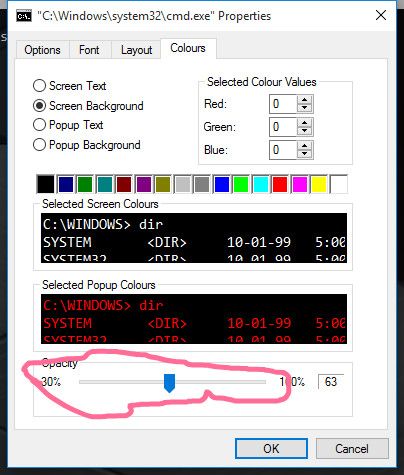This screenshot has width=404, height=475.
Task: Close the Properties dialog with X
Action: [x=381, y=15]
